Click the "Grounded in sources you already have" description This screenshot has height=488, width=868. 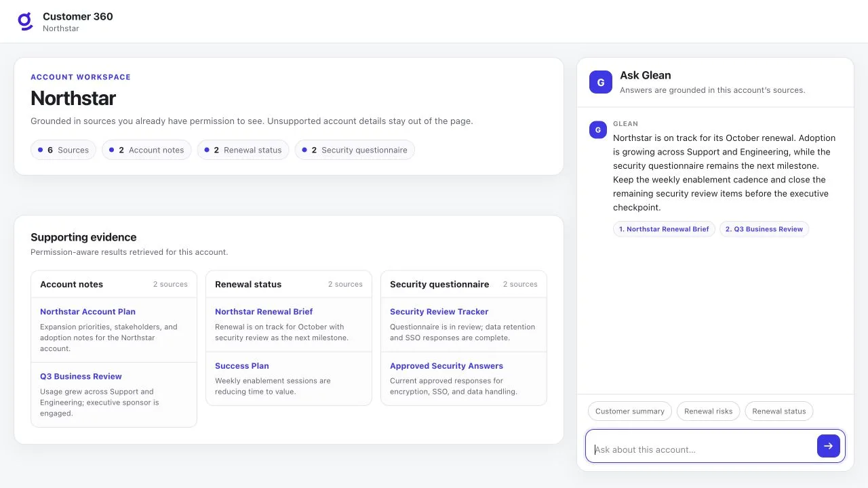pos(252,121)
